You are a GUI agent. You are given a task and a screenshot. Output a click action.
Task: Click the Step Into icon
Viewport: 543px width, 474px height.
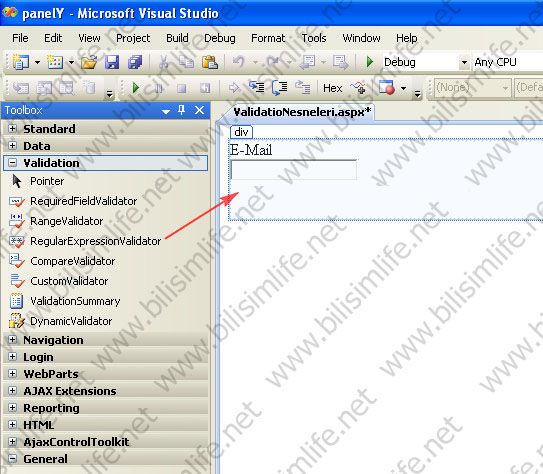tap(257, 87)
